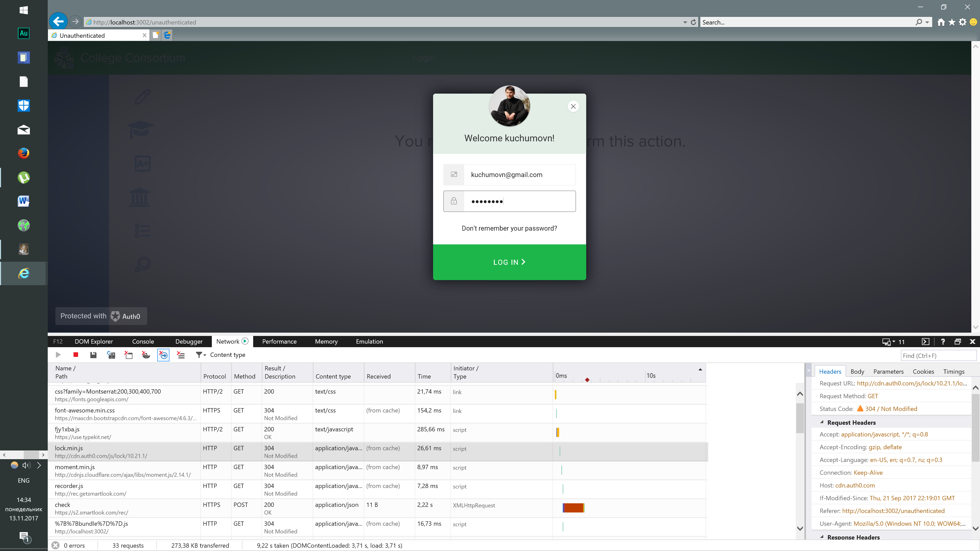Stop network profiling session
Image resolution: width=980 pixels, height=551 pixels.
coord(76,355)
